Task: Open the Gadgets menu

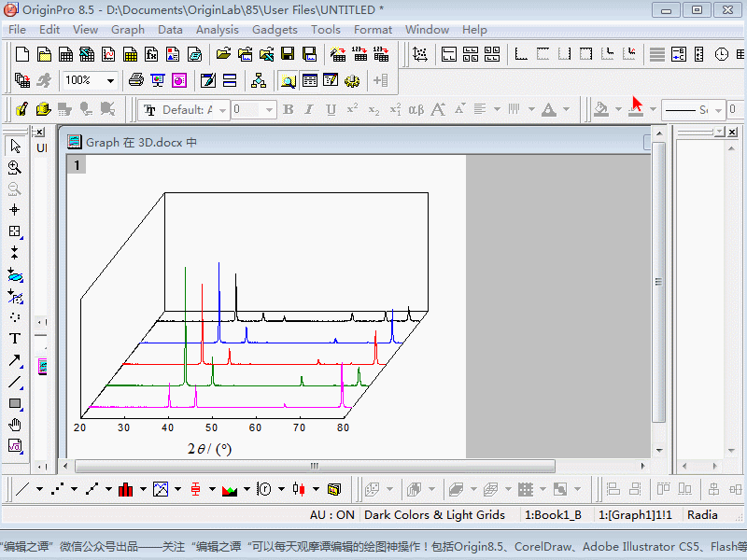Action: click(275, 30)
